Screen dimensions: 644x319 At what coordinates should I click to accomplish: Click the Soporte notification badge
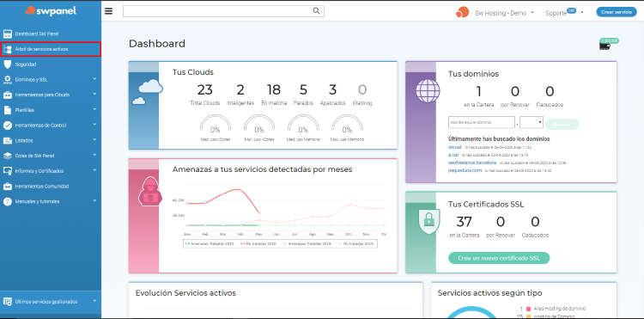click(x=571, y=10)
